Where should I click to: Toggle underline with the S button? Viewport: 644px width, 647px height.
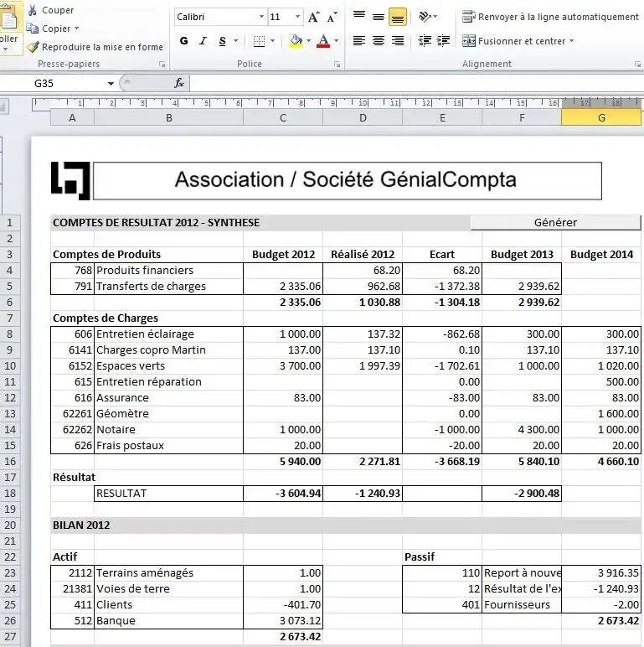[x=222, y=41]
